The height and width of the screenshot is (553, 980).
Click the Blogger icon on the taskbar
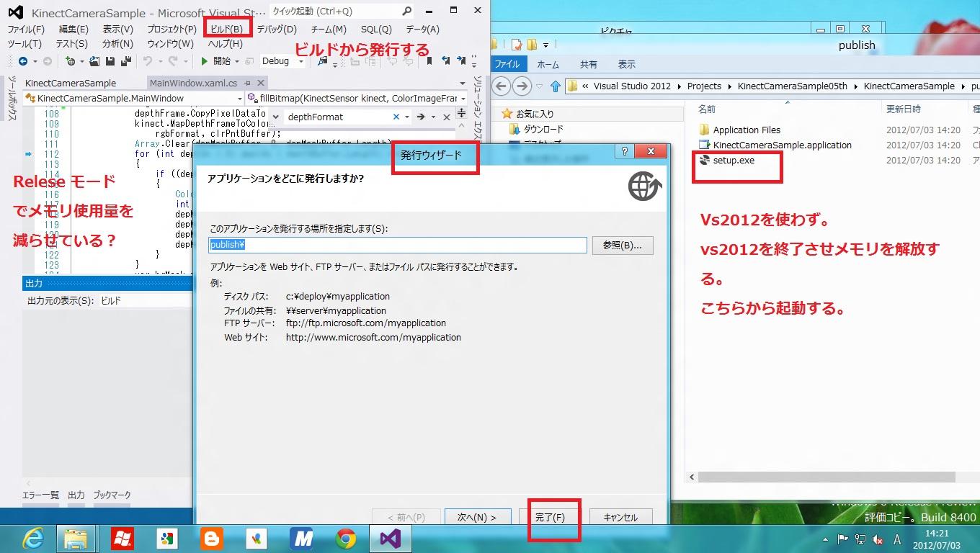[212, 538]
